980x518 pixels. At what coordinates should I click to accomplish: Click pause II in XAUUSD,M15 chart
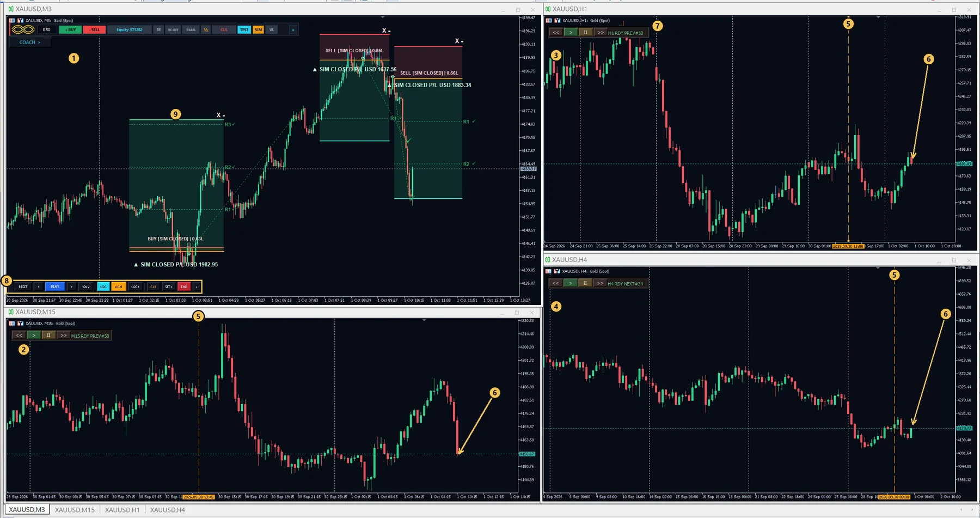tap(48, 336)
